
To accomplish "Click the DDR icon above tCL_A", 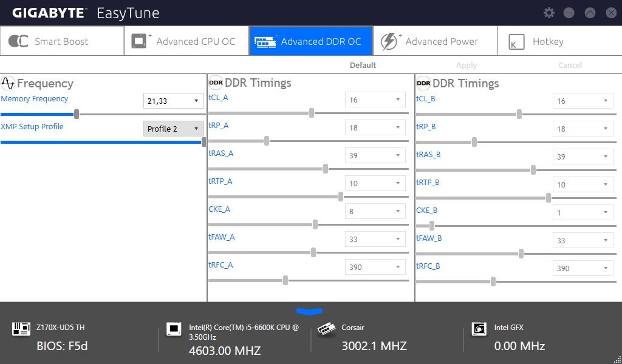I will click(216, 83).
